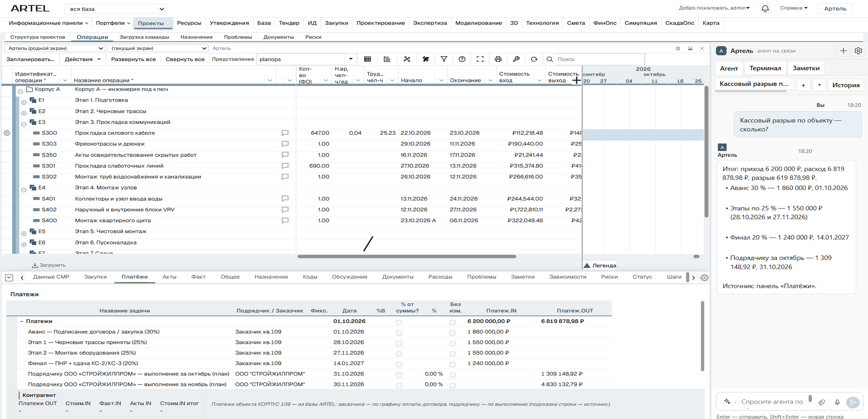Open the 'Артель (родной экран)' dropdown
Viewport: 868px width, 419px height.
point(55,48)
